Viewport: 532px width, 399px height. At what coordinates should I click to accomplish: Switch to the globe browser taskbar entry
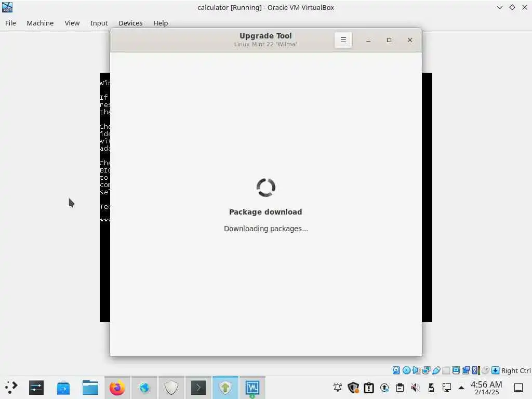[144, 388]
